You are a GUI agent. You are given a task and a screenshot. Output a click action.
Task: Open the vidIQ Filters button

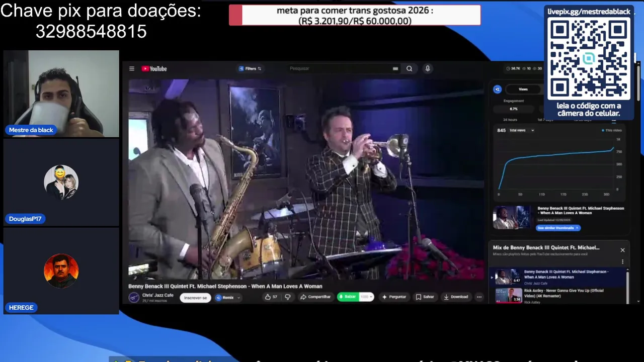pos(250,69)
